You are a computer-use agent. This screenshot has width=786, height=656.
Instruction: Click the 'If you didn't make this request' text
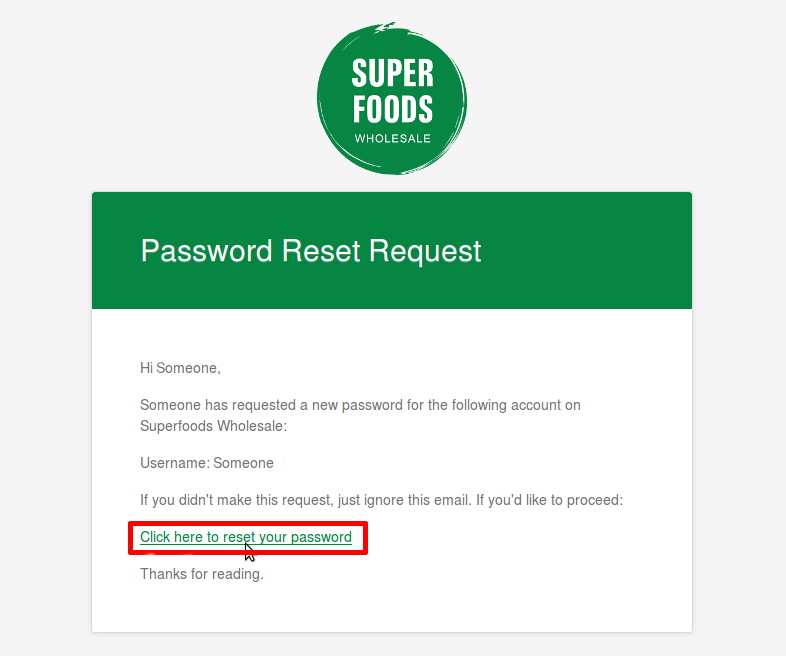tap(240, 499)
